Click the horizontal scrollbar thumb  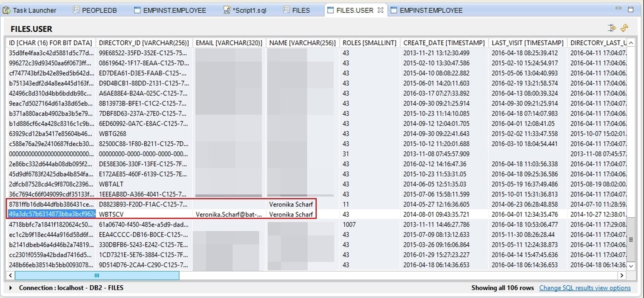(97, 275)
